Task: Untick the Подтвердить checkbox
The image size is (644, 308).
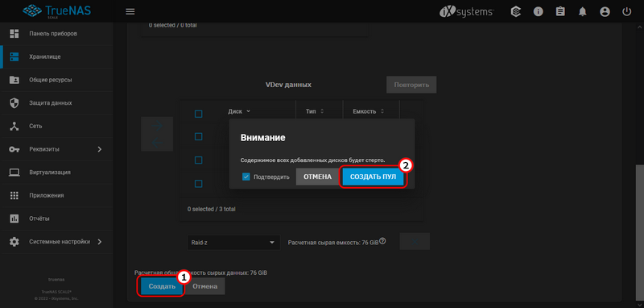Action: [246, 177]
